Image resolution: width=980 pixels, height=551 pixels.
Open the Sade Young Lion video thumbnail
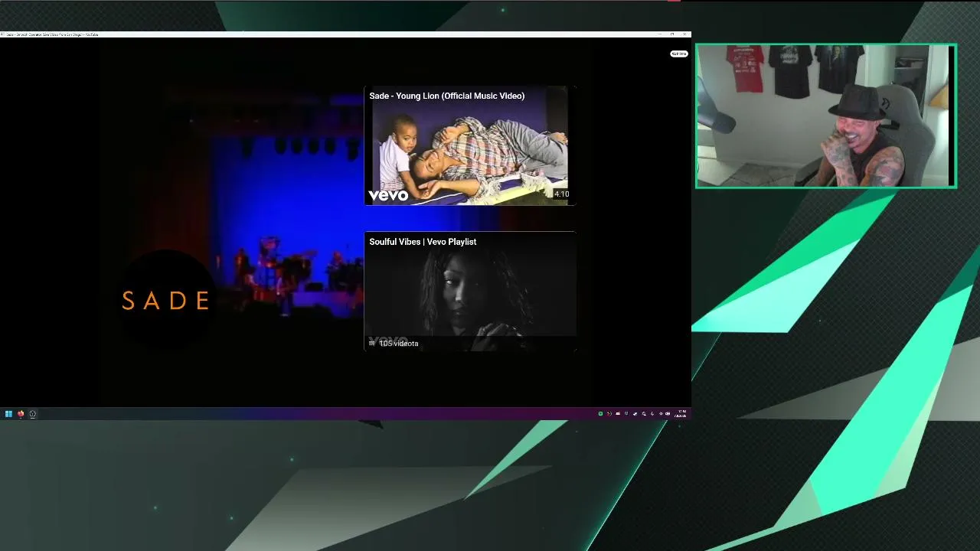469,146
